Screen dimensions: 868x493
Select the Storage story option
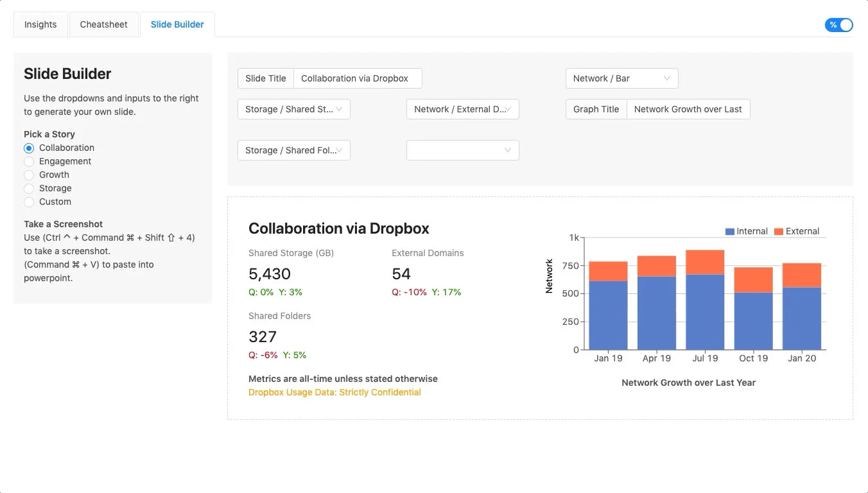tap(29, 189)
